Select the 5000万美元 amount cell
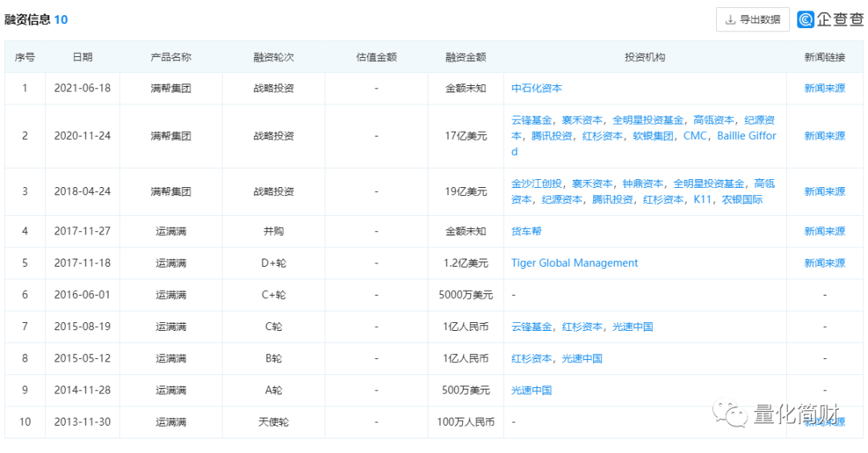 click(465, 295)
